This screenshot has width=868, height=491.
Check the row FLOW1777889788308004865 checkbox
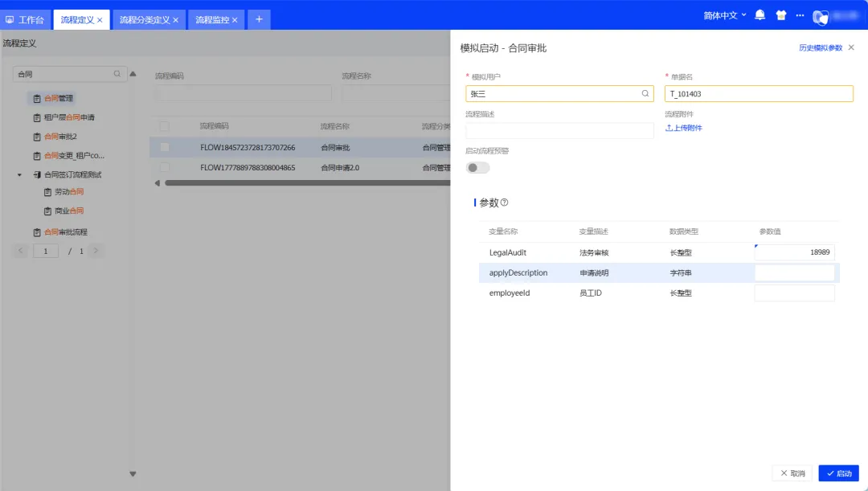[165, 167]
